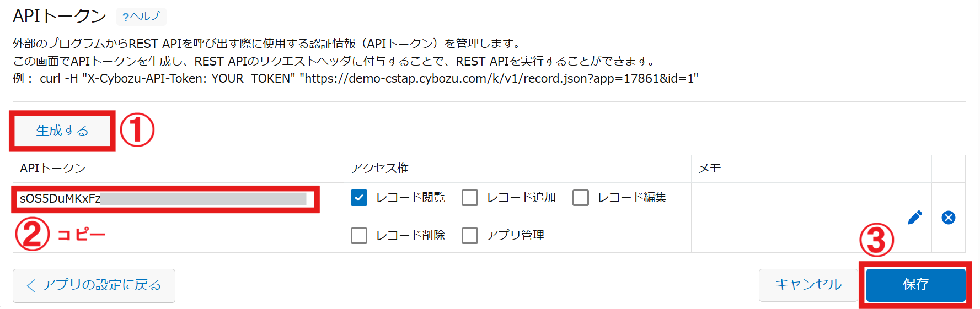980x309 pixels.
Task: Click the 生成する button
Action: (62, 131)
